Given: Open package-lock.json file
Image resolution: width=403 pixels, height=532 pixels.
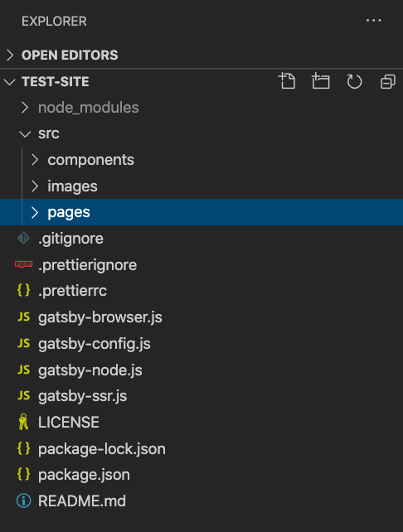Looking at the screenshot, I should 101,449.
